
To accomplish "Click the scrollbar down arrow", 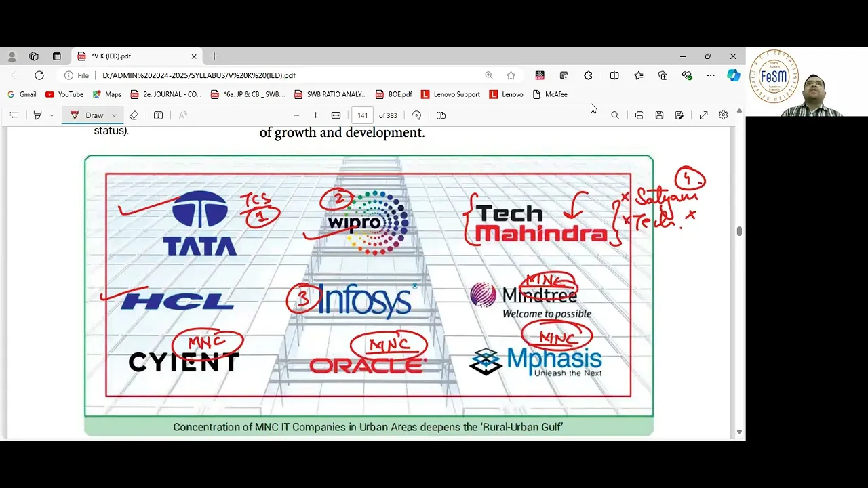I will (x=739, y=432).
